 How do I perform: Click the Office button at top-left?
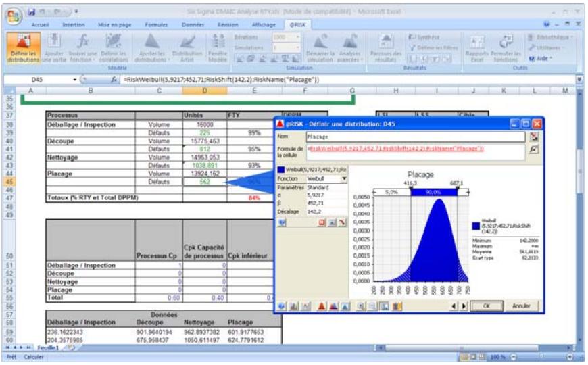[14, 16]
